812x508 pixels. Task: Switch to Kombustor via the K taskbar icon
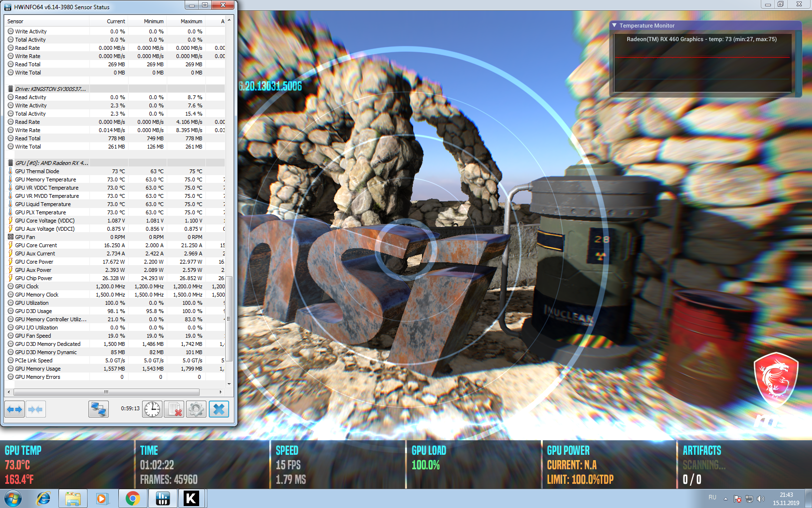point(191,498)
